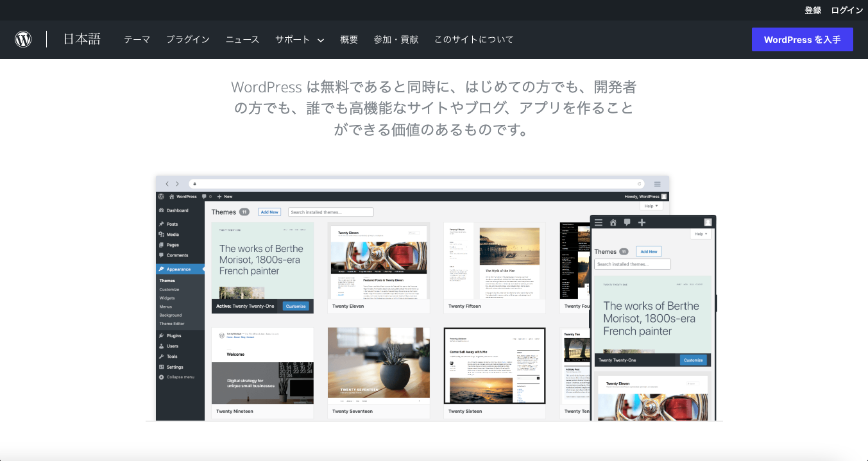Viewport: 868px width, 461px height.
Task: Click the address bar in the desktop mockup
Action: point(417,183)
